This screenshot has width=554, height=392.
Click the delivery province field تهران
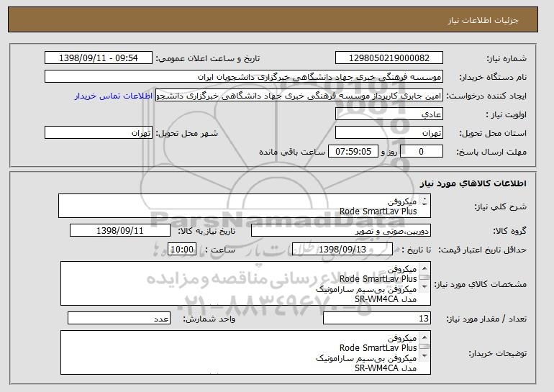click(x=389, y=133)
